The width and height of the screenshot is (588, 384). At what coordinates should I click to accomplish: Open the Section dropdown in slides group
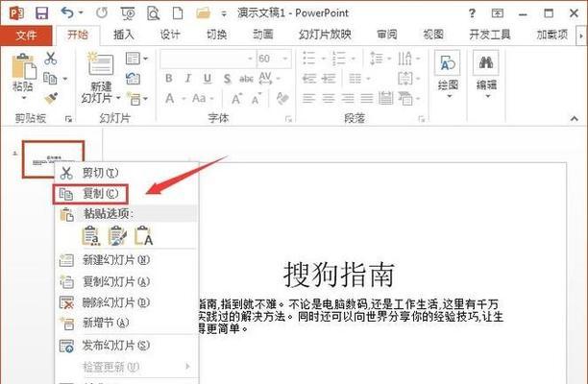pyautogui.click(x=136, y=99)
